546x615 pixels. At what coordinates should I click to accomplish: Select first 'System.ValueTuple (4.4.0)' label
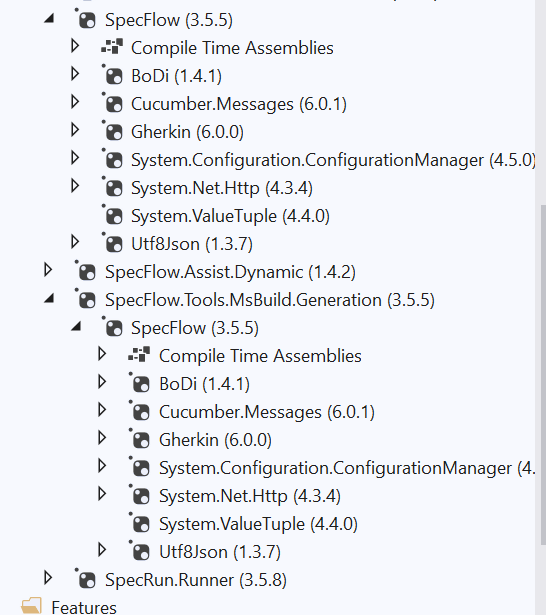tap(230, 216)
